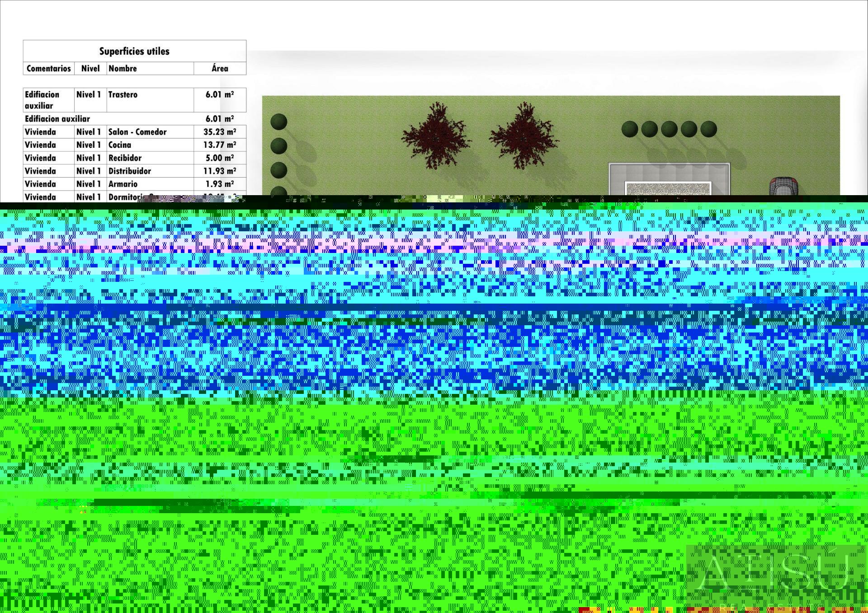Click the 'Edifiacion auxiliar' subtotal row label
This screenshot has height=613, width=868.
pos(57,119)
